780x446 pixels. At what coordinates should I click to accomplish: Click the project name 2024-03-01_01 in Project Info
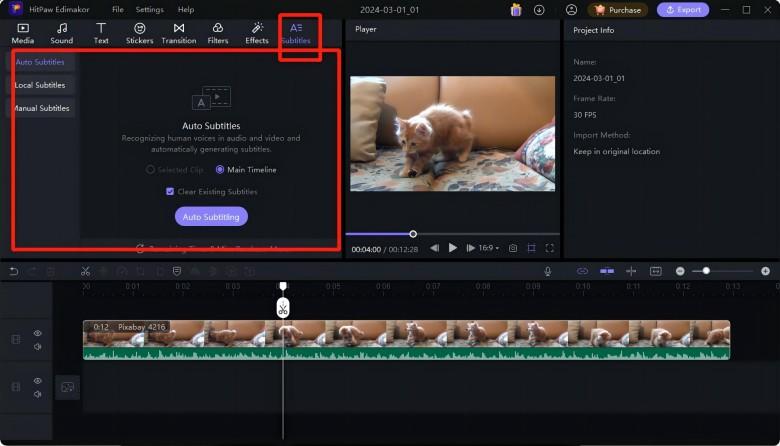point(599,78)
